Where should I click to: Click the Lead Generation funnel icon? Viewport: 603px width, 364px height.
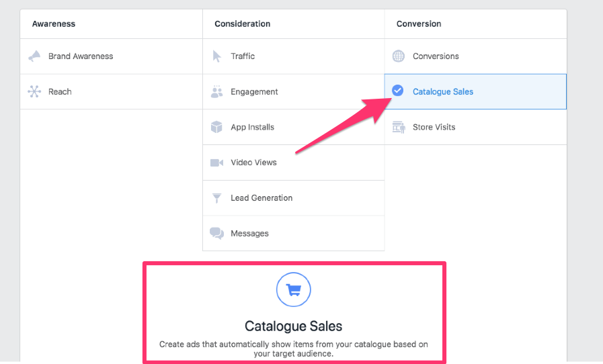pos(216,198)
